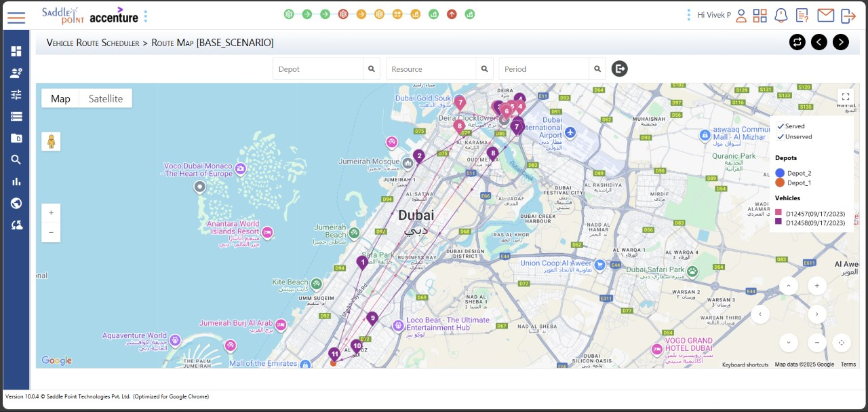The width and height of the screenshot is (868, 412).
Task: Select the Map view tab
Action: 60,98
